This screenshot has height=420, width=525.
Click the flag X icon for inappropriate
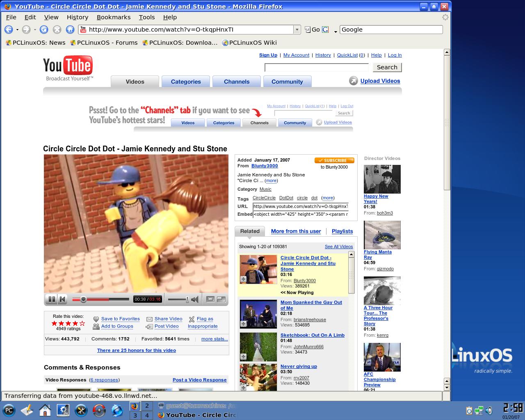coord(192,319)
